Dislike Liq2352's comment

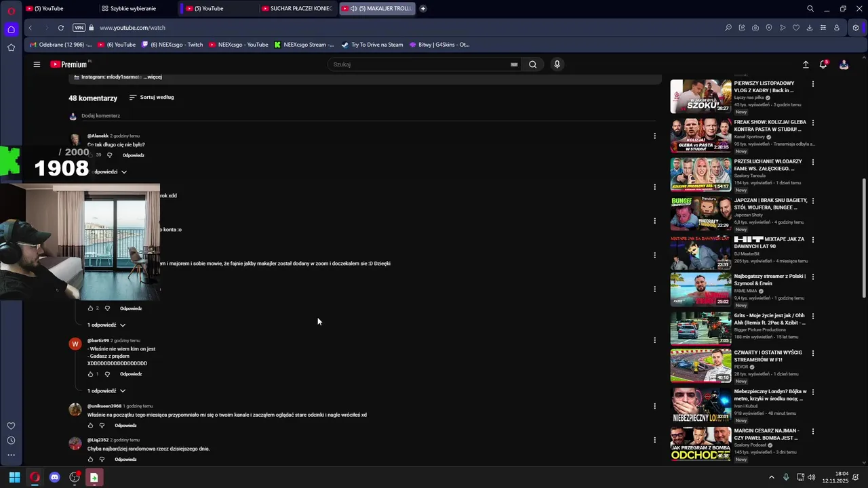(102, 460)
